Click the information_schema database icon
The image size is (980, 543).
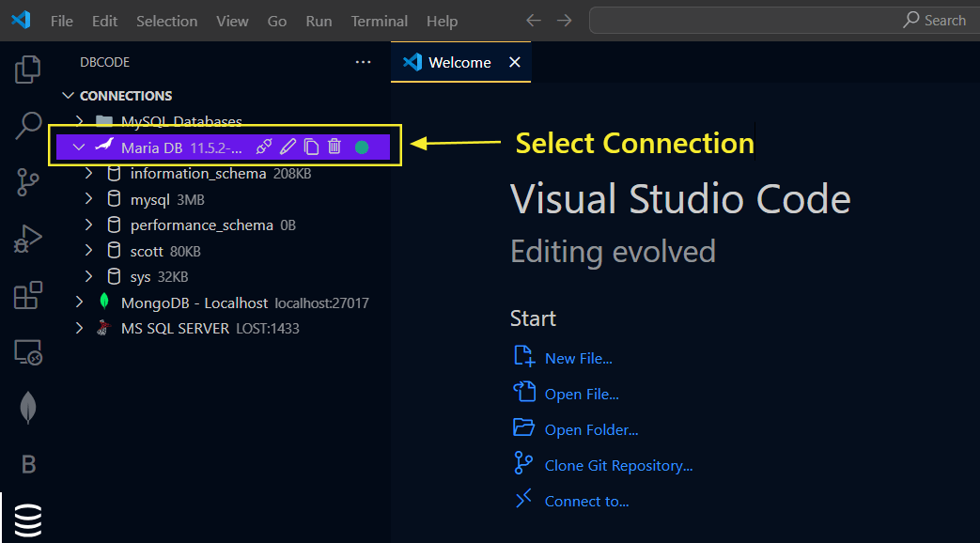point(114,174)
